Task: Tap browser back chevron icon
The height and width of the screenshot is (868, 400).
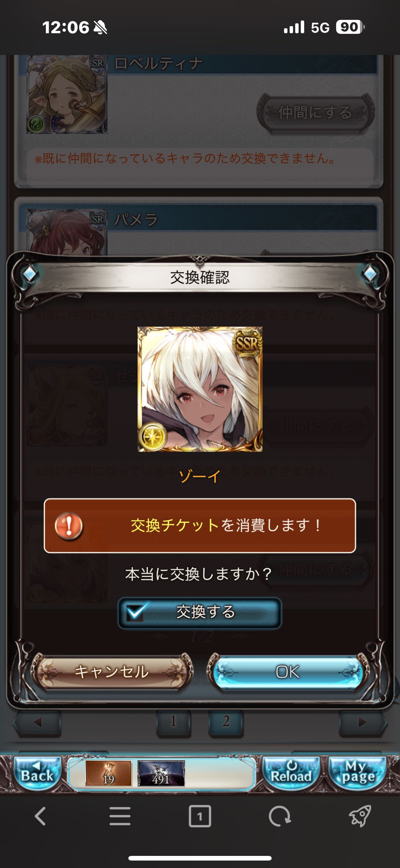Action: coord(40,816)
